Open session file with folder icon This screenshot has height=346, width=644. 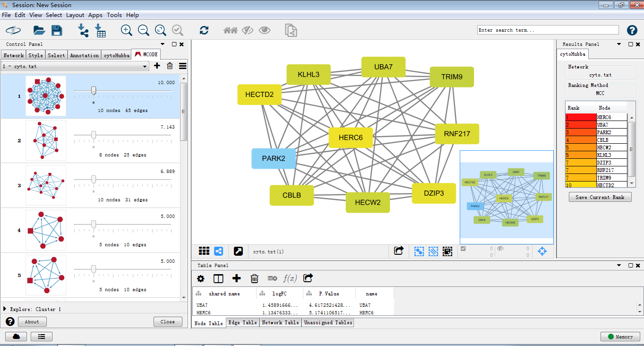click(x=39, y=31)
